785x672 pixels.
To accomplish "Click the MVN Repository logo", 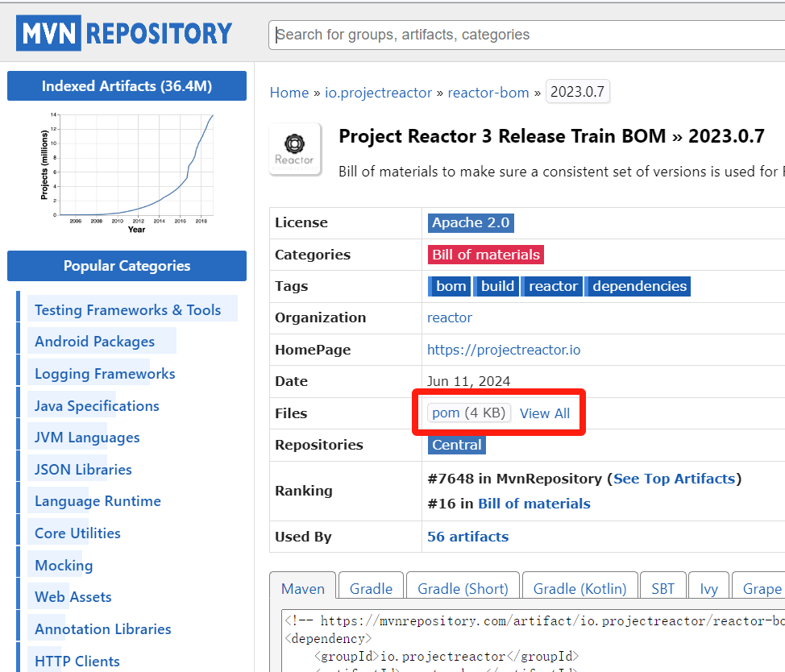I will pos(124,33).
